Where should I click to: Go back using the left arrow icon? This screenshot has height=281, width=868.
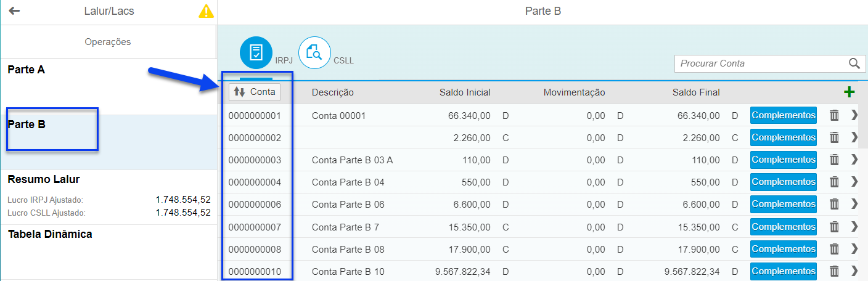[x=14, y=11]
